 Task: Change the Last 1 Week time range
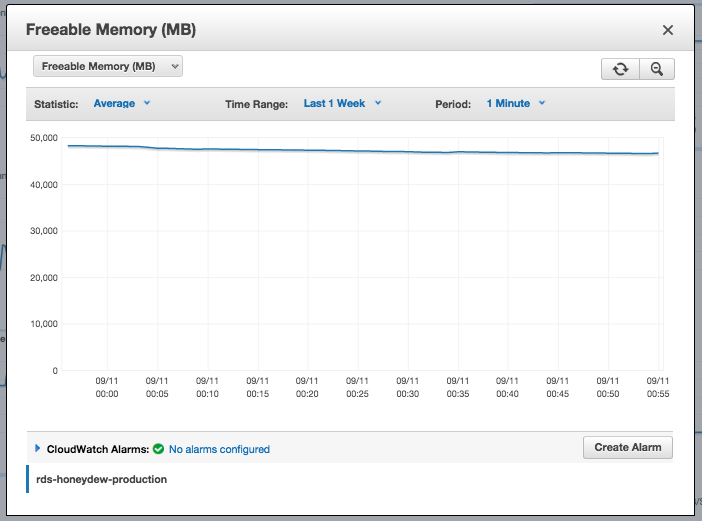click(342, 103)
